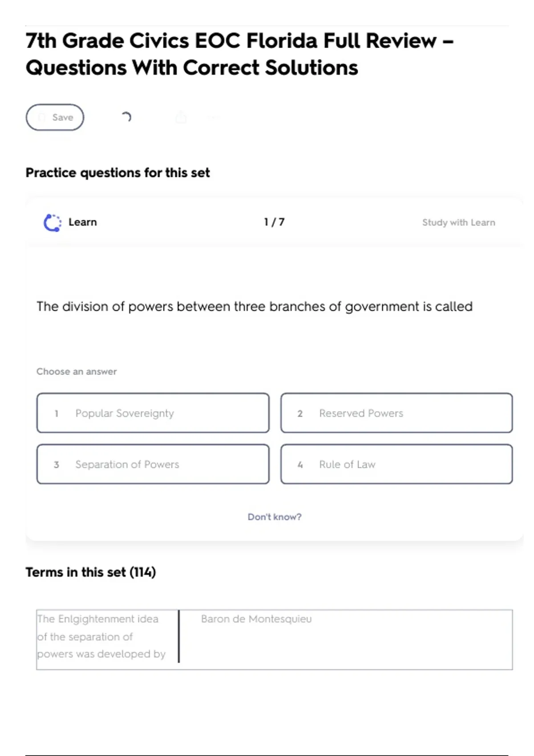Viewport: 534px width, 756px height.
Task: Open the share icon beside Save
Action: point(181,117)
